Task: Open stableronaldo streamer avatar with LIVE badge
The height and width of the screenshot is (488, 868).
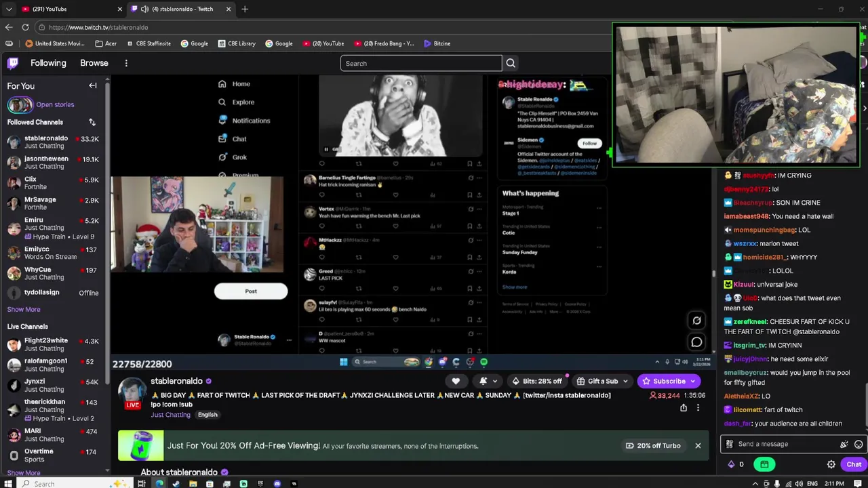Action: (133, 393)
